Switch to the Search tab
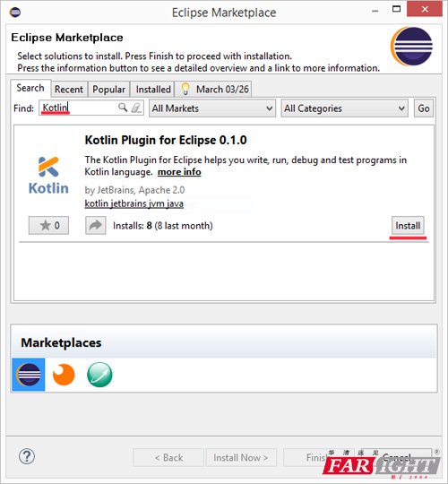This screenshot has height=484, width=448. click(x=30, y=88)
